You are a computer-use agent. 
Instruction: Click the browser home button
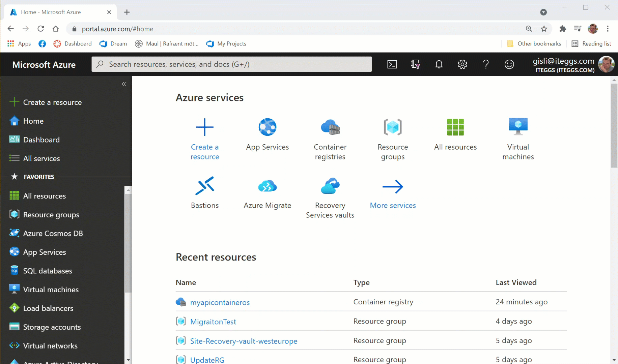click(56, 29)
